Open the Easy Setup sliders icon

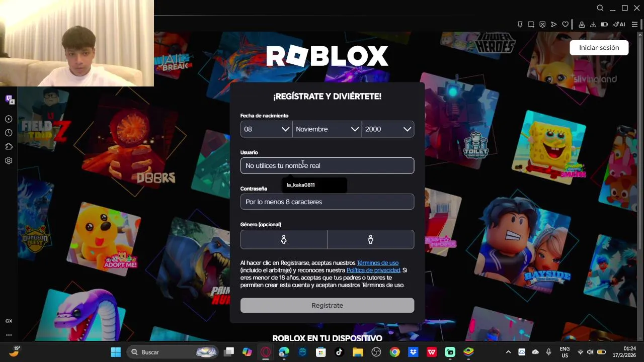coord(634,24)
